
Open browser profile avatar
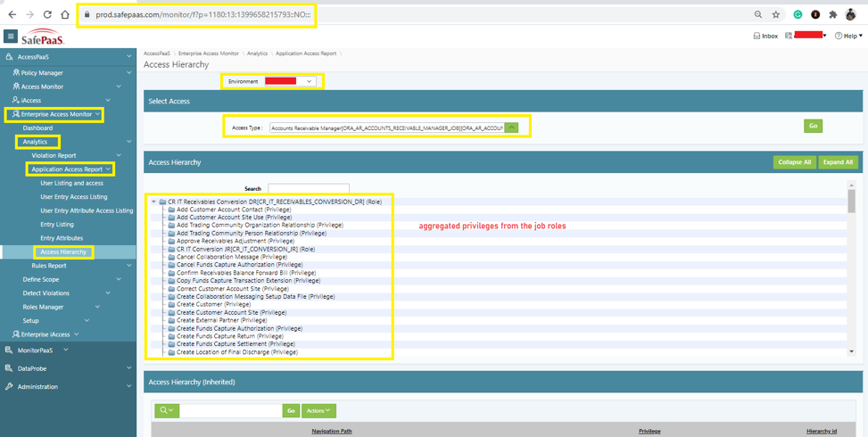tap(851, 15)
